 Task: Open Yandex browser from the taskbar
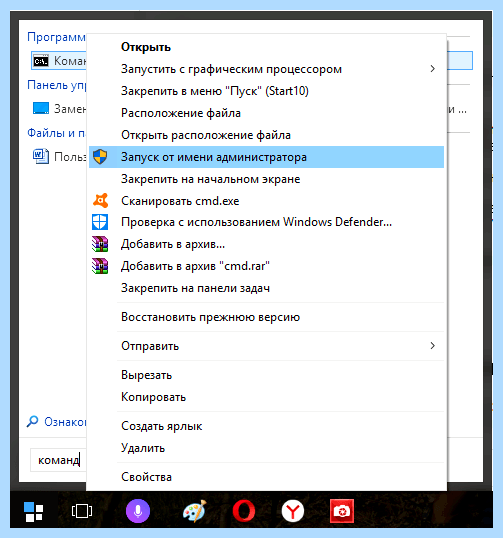pyautogui.click(x=293, y=511)
